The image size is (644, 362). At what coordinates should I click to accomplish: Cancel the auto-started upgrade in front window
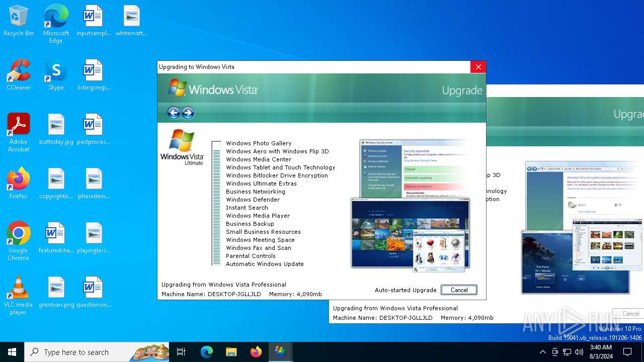click(x=459, y=290)
